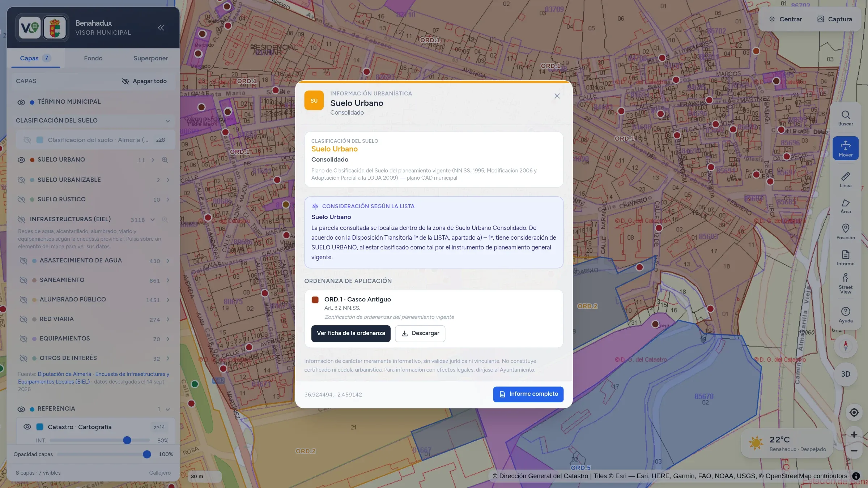Open the Posición tool
Screen dimensions: 868x488
click(846, 232)
